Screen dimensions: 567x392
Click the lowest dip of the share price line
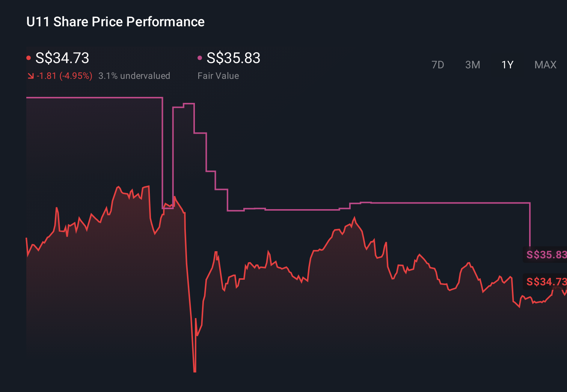click(x=195, y=370)
